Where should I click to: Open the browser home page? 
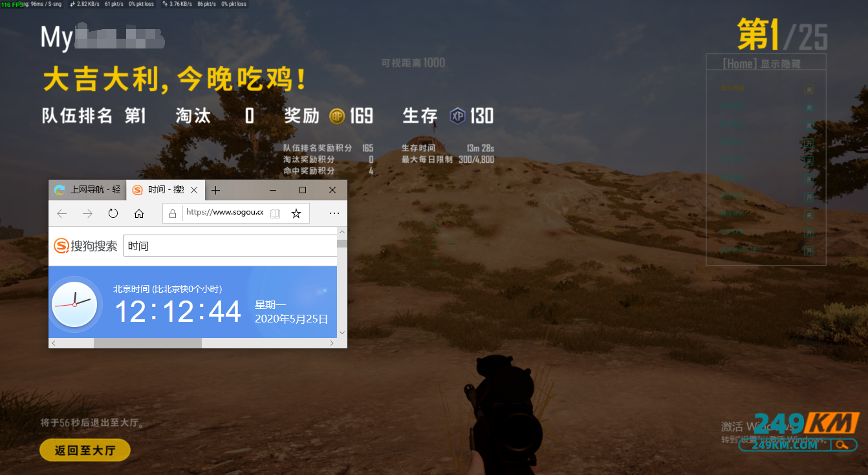[139, 213]
